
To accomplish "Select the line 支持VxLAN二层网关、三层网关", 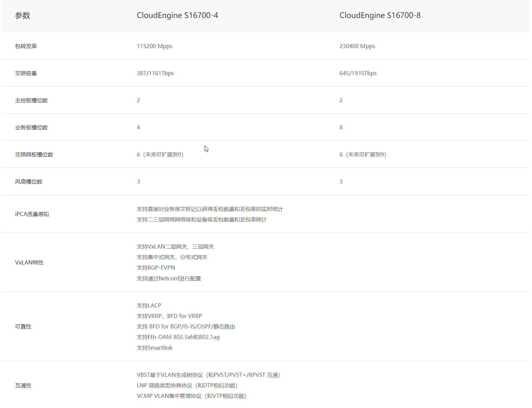I will tap(175, 246).
